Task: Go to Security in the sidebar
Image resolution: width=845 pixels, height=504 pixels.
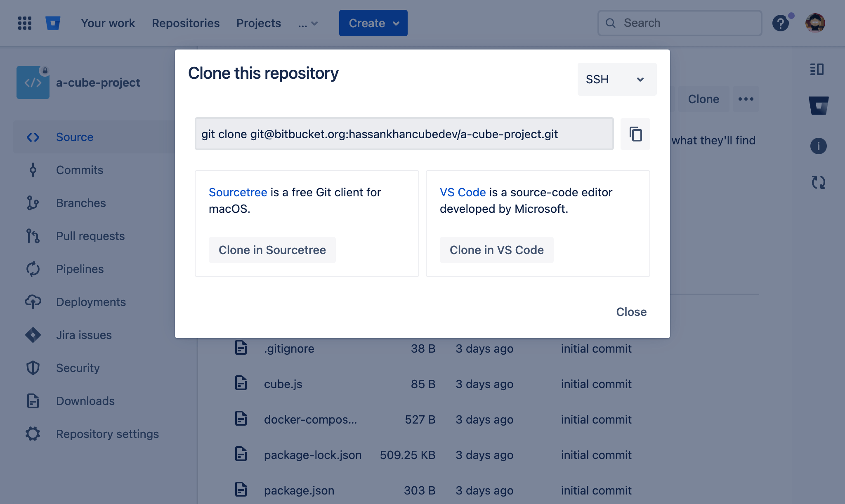Action: pos(78,368)
